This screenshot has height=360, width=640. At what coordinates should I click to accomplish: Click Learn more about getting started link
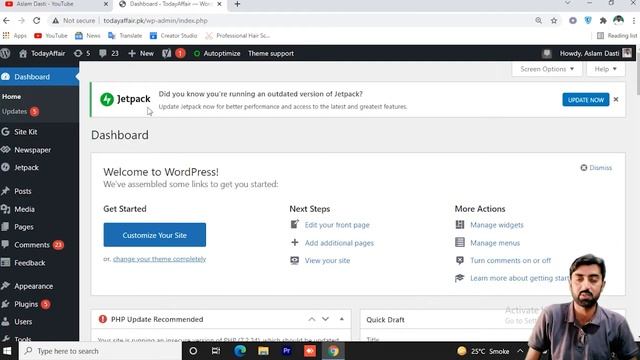tap(520, 278)
